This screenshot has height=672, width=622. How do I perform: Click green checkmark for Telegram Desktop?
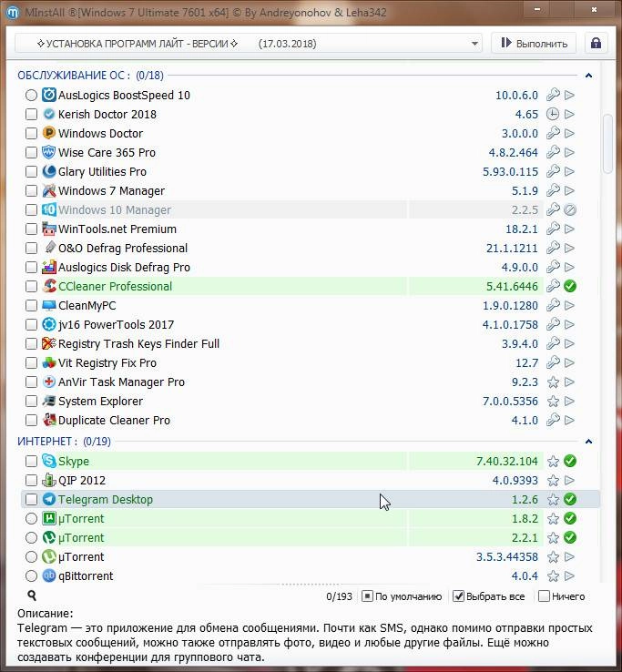[570, 499]
